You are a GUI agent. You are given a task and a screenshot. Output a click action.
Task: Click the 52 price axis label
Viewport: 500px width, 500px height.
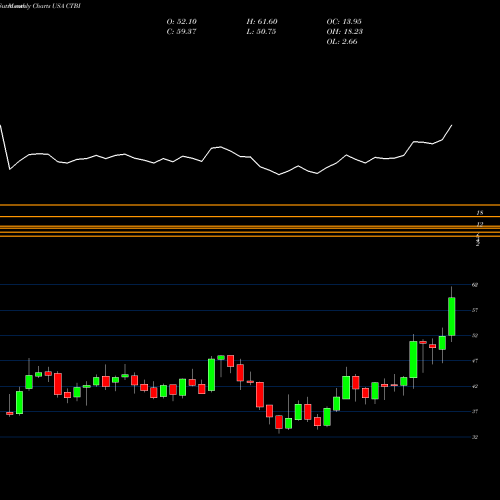pos(475,336)
